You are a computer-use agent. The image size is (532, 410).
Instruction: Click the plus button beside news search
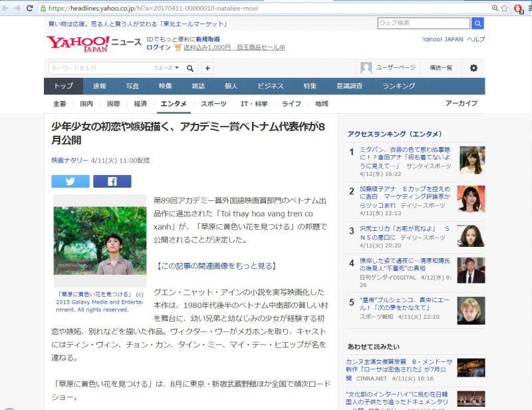[x=207, y=68]
